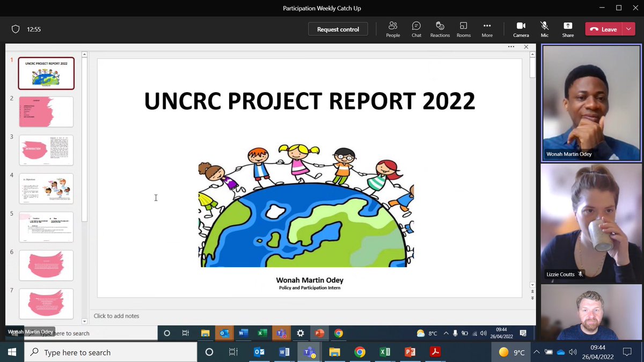The width and height of the screenshot is (644, 362).
Task: Click the 8°C weather on the presenter's shared taskbar
Action: [x=427, y=333]
